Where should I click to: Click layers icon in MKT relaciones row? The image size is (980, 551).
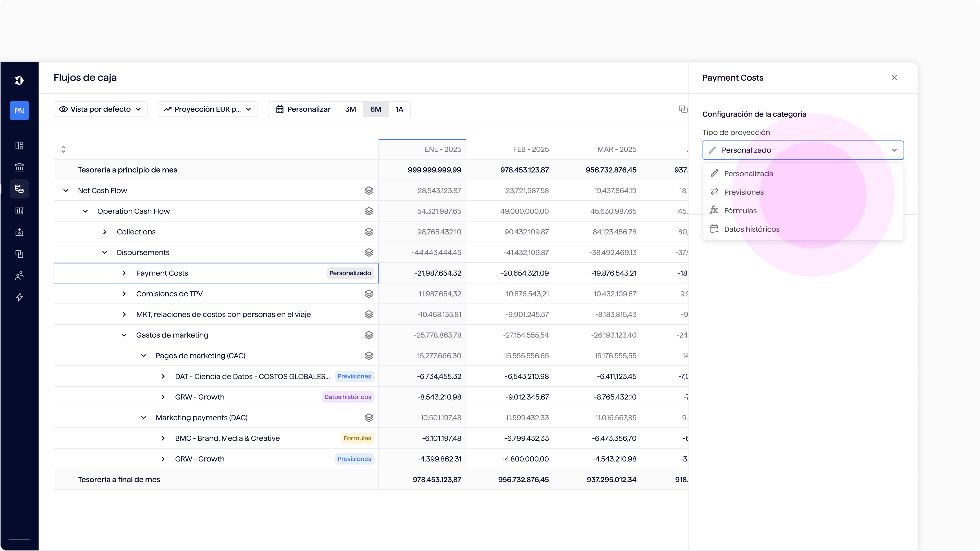click(369, 315)
